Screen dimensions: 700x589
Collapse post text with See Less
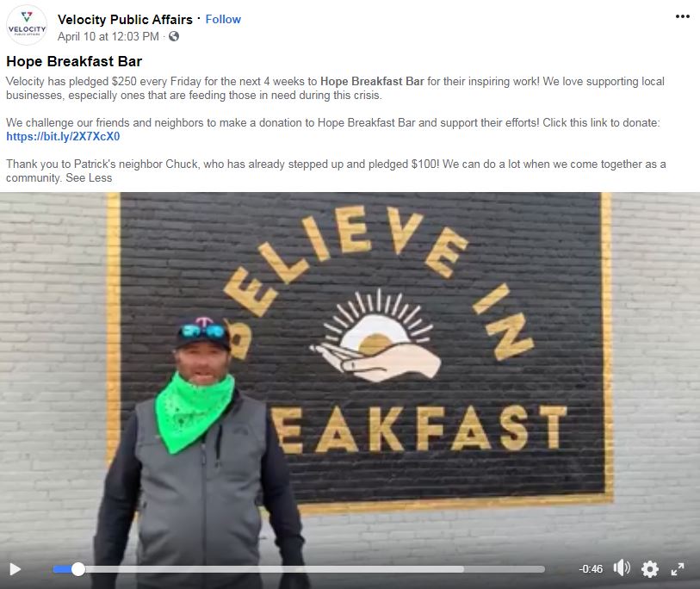(89, 177)
